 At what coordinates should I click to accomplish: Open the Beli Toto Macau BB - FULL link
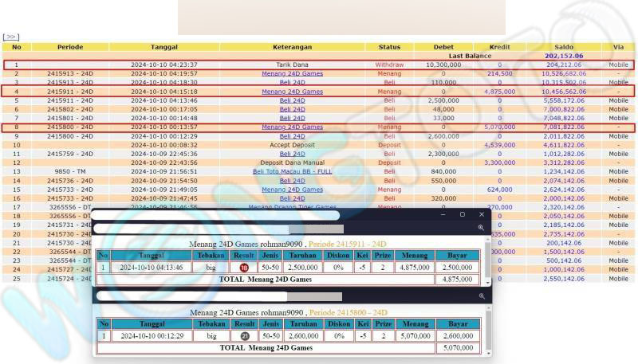292,171
